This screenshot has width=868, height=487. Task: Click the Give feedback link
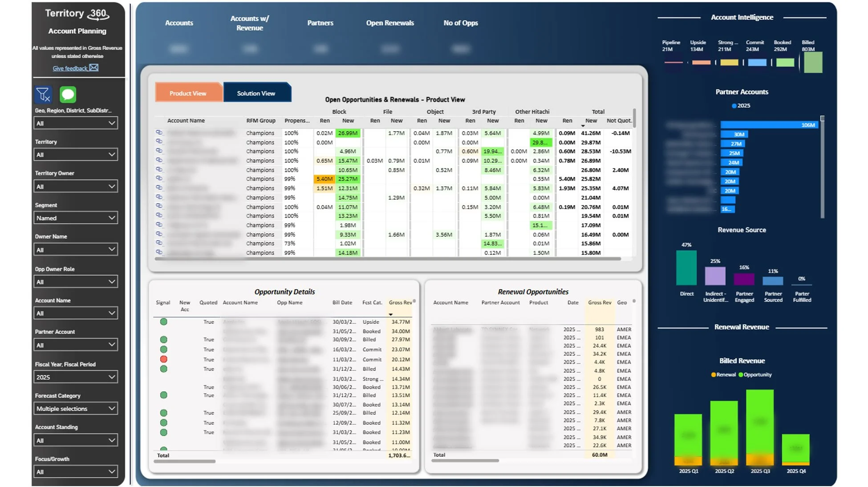70,68
